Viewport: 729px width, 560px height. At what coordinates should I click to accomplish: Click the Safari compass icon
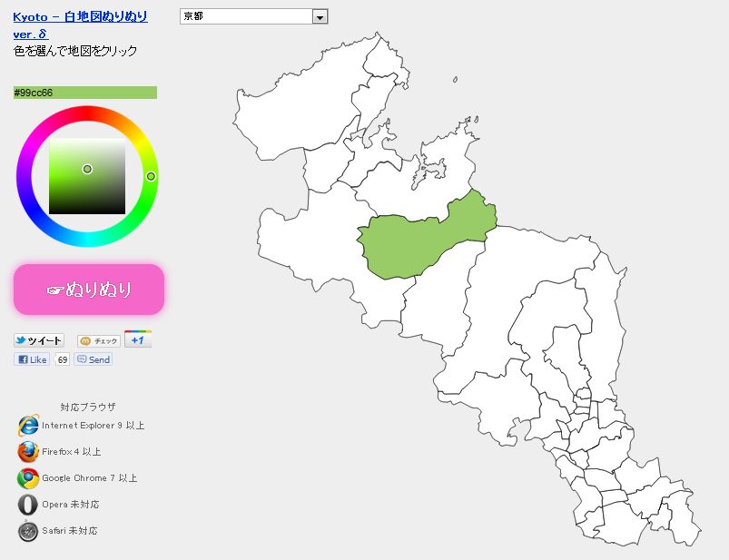(x=28, y=530)
